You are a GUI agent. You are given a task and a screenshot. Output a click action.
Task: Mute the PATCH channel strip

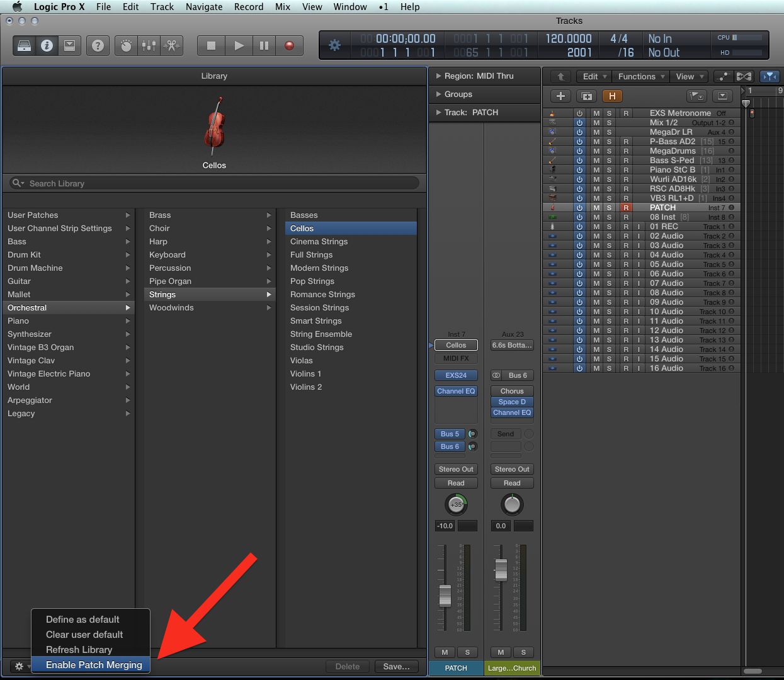[445, 652]
